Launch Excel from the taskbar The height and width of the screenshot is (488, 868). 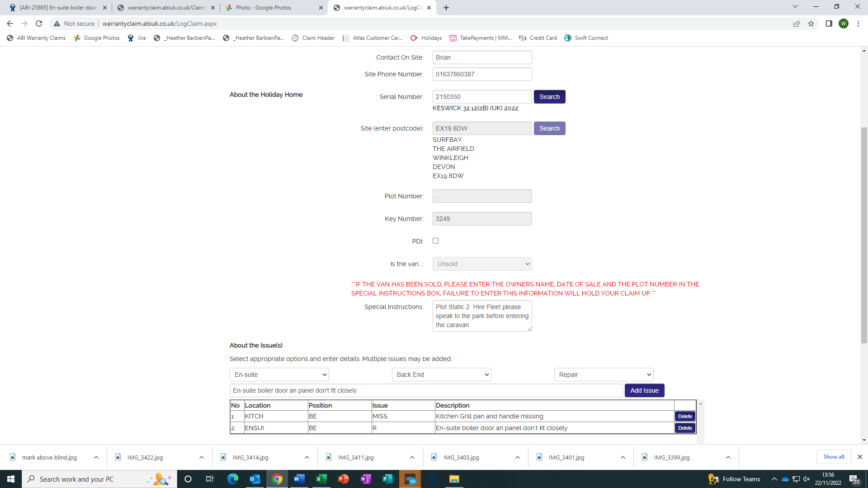(321, 479)
